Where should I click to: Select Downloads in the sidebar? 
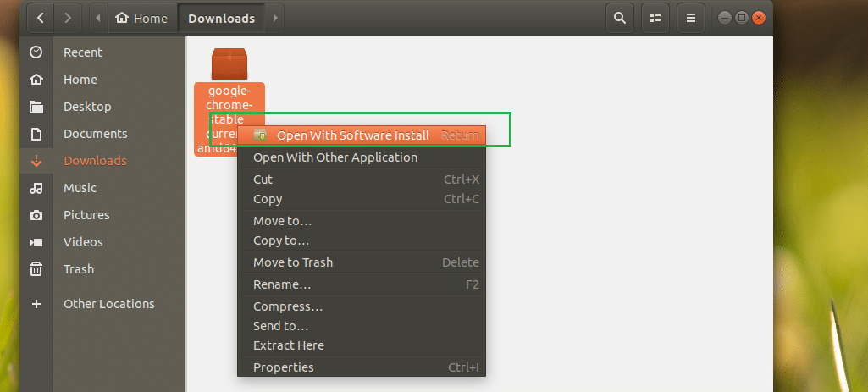coord(95,161)
